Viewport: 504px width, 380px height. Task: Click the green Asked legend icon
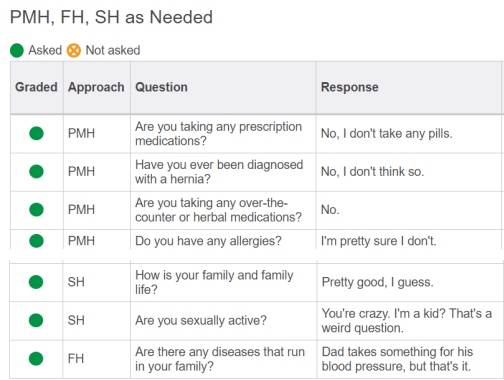[x=17, y=51]
